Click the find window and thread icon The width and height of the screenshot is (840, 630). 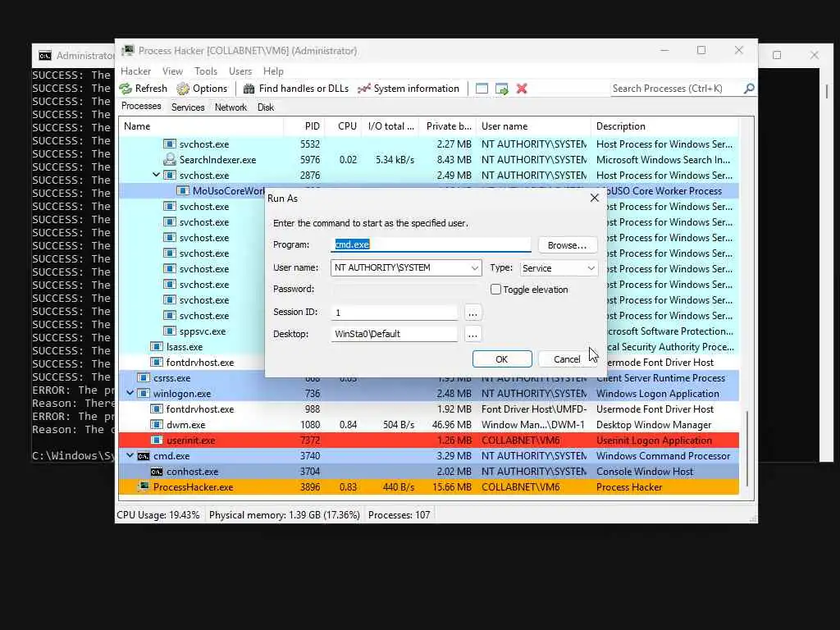point(502,89)
